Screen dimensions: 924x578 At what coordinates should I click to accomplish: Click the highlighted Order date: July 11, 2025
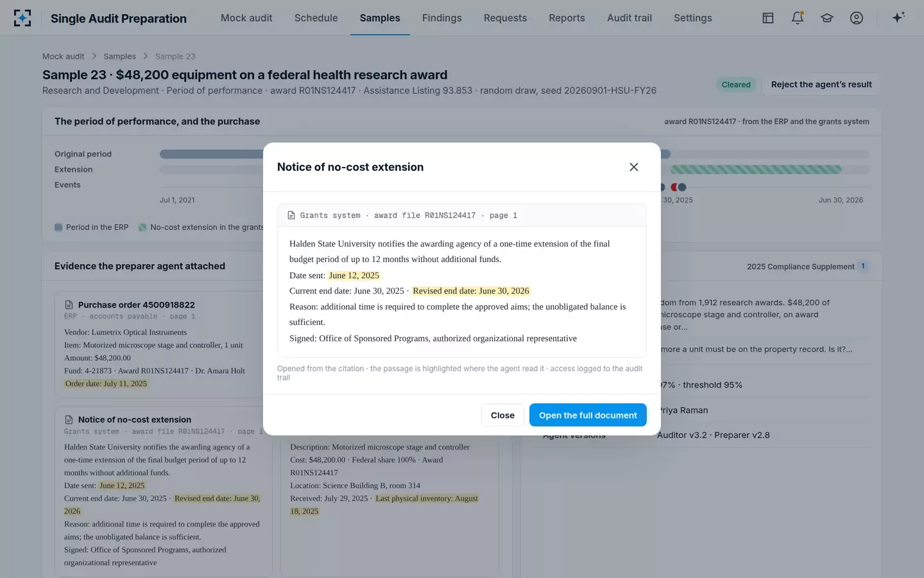click(106, 383)
